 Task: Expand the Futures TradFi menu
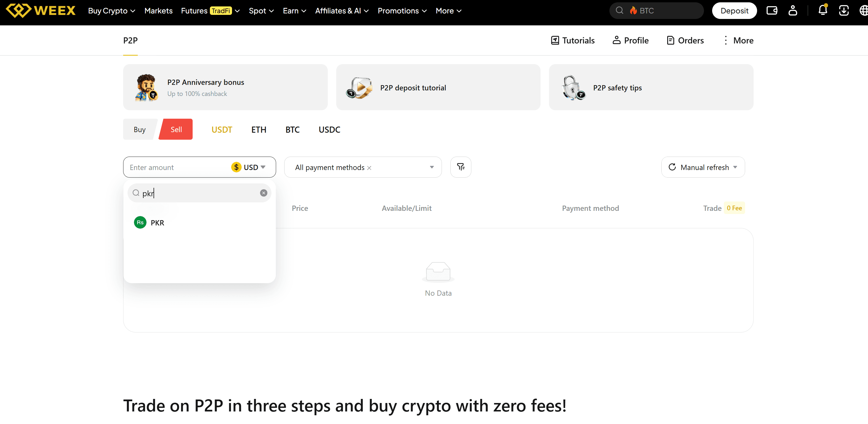point(210,11)
